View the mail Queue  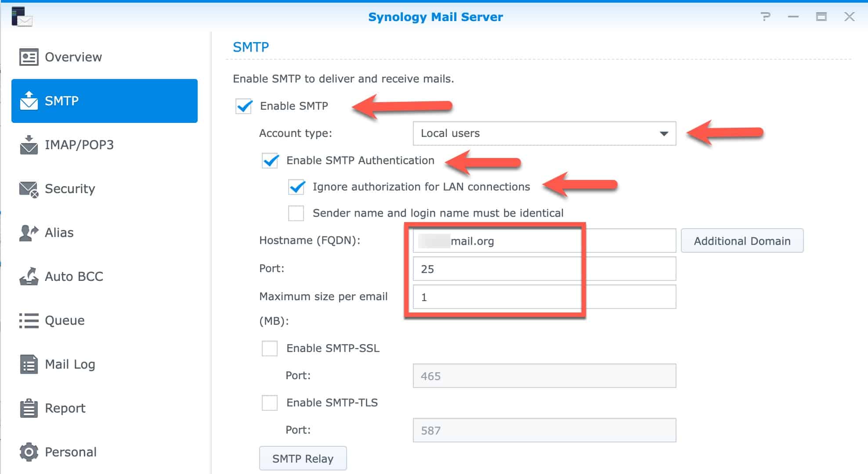[105, 320]
